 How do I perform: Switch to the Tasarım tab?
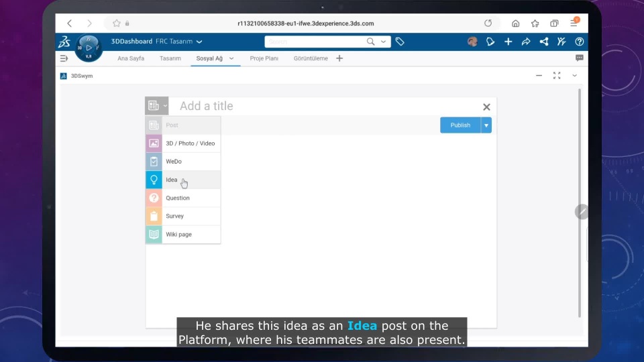click(x=170, y=58)
